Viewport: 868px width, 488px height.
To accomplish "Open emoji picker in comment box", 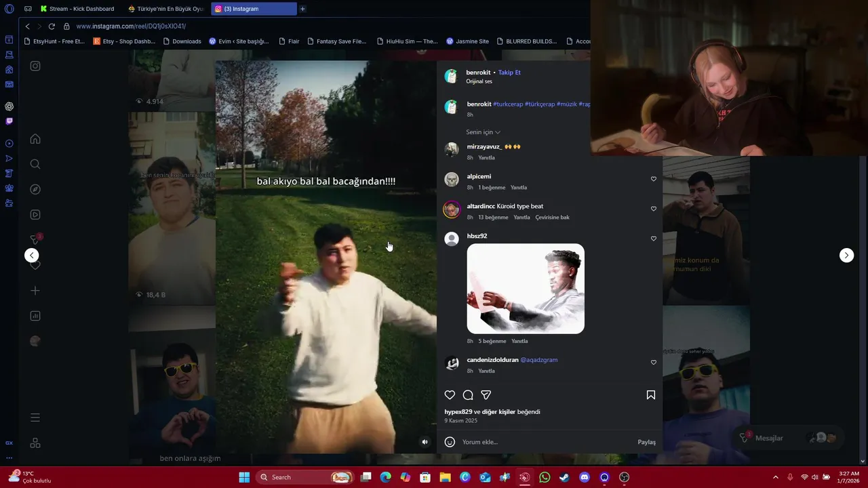I will pyautogui.click(x=450, y=442).
